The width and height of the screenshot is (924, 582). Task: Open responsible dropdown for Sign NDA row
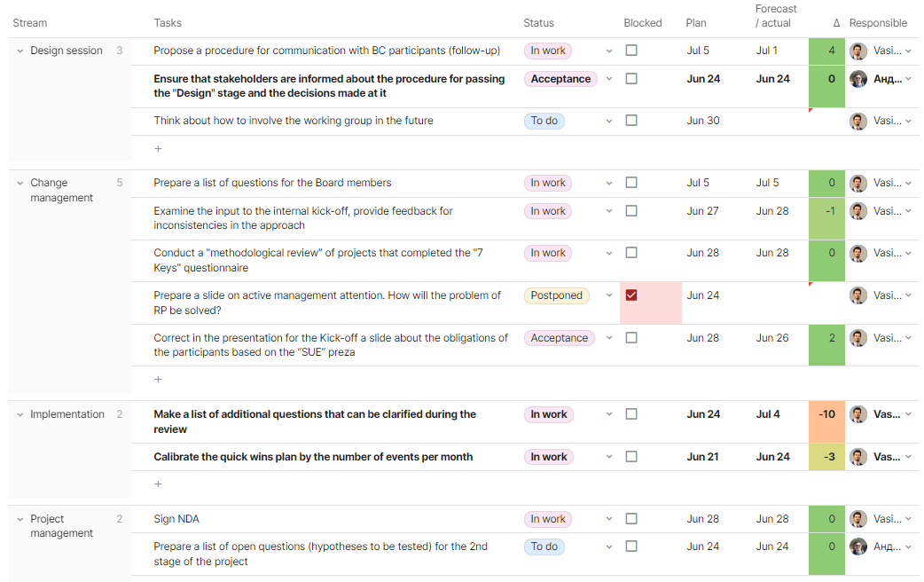[x=908, y=520]
